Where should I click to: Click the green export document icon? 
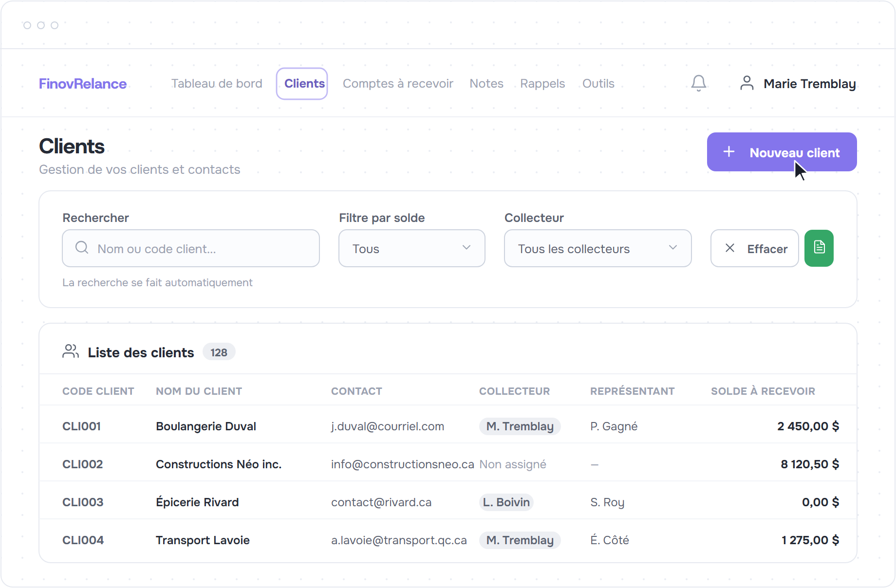pyautogui.click(x=819, y=248)
